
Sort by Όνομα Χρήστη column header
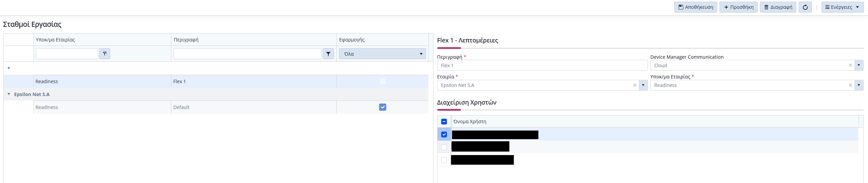pyautogui.click(x=655, y=122)
